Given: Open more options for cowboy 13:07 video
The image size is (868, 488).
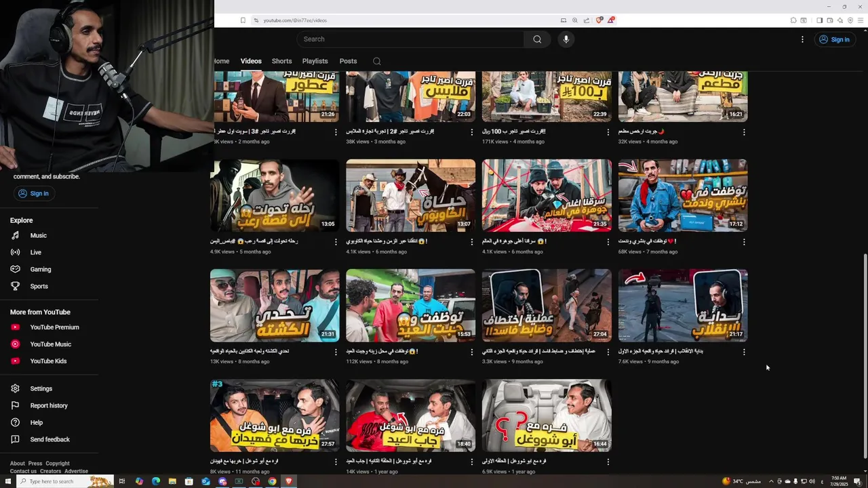Looking at the screenshot, I should [x=472, y=242].
